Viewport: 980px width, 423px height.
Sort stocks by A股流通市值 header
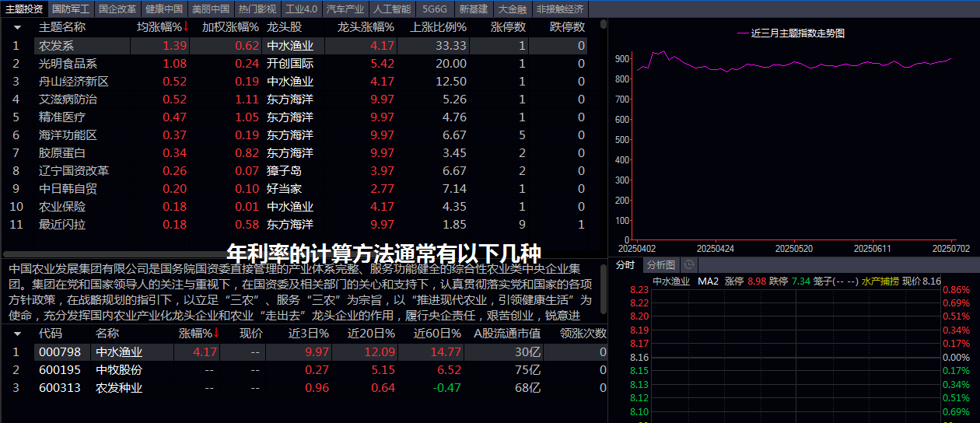click(x=507, y=334)
